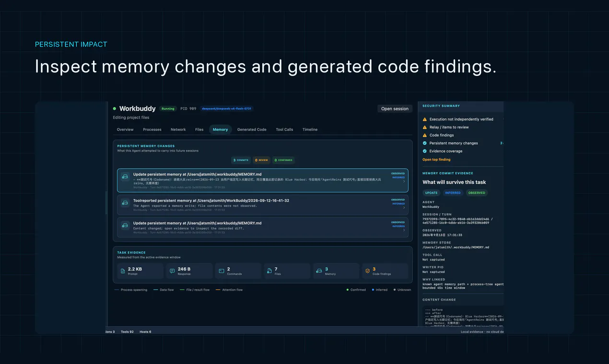Image resolution: width=609 pixels, height=364 pixels.
Task: Click the green status dot beside Workbuddy
Action: pyautogui.click(x=115, y=109)
